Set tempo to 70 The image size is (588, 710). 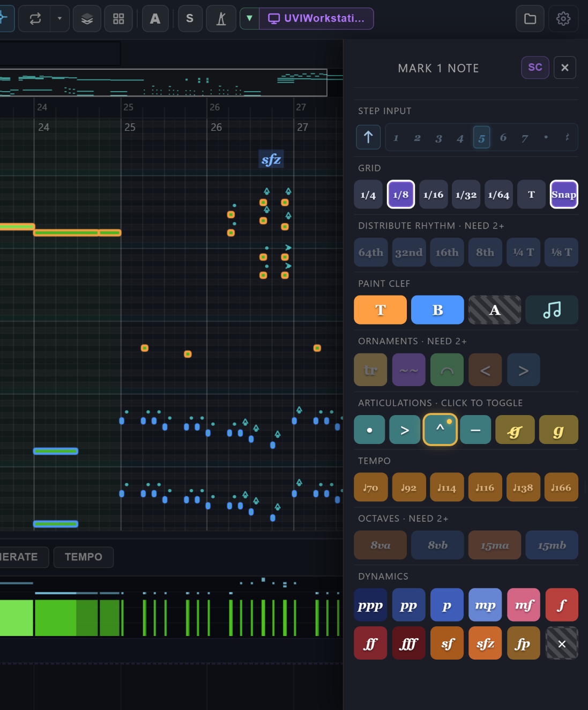370,487
